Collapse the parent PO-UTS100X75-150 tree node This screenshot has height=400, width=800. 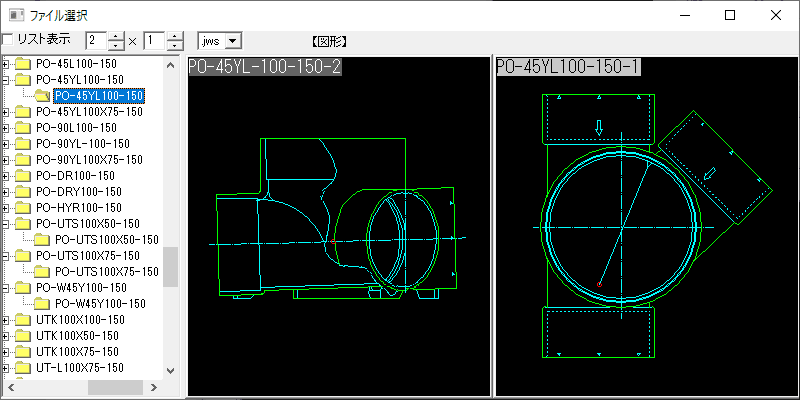coord(7,256)
